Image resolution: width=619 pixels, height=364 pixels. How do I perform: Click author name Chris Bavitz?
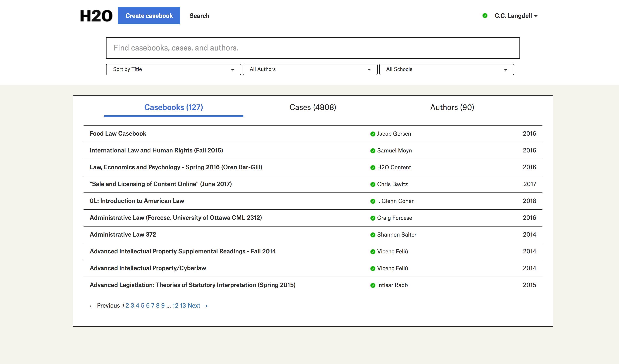(x=392, y=184)
